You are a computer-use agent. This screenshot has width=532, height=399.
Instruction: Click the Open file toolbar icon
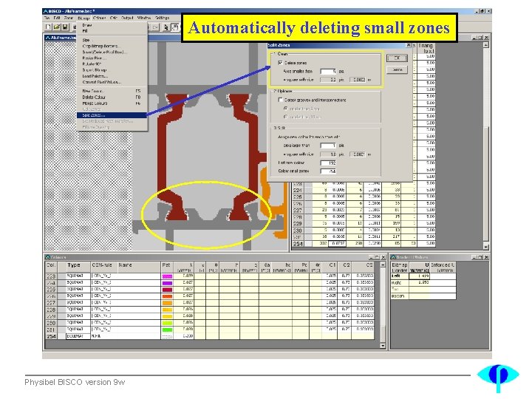56,27
